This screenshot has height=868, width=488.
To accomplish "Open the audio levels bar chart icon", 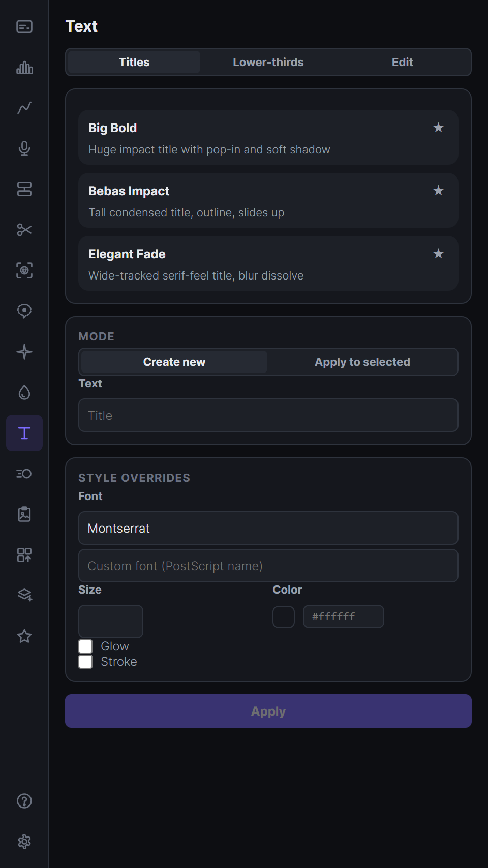I will pyautogui.click(x=24, y=67).
